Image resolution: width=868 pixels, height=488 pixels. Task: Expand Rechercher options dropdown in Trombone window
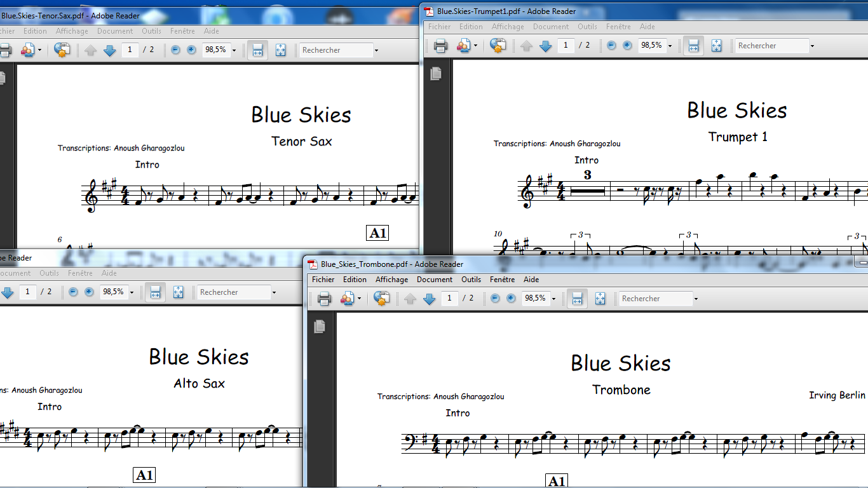pos(696,299)
